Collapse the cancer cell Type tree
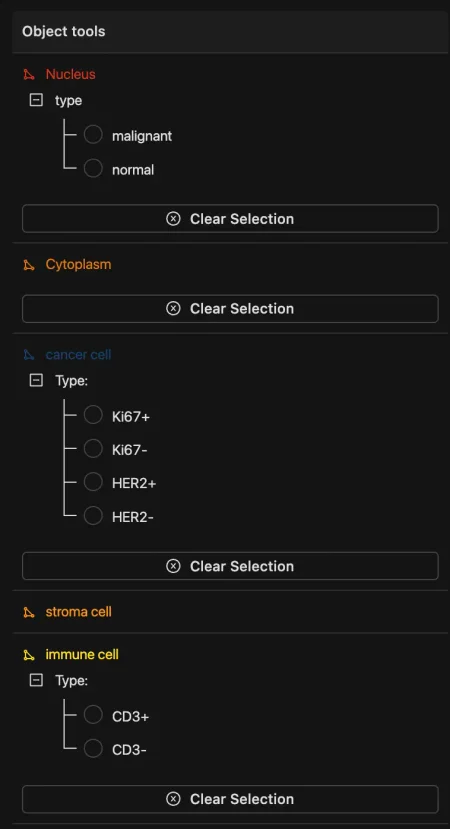 coord(36,380)
